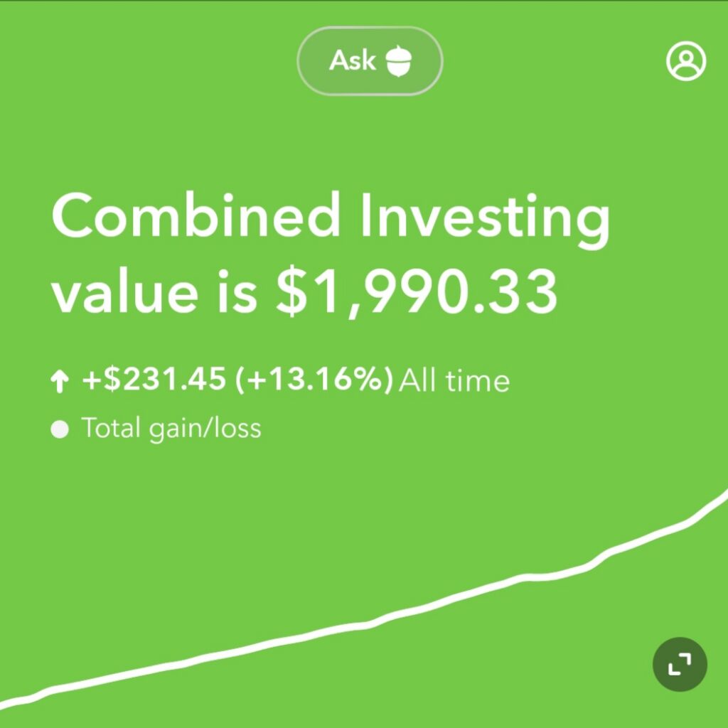Click the word Ask in the pill
This screenshot has width=728, height=728.
353,60
